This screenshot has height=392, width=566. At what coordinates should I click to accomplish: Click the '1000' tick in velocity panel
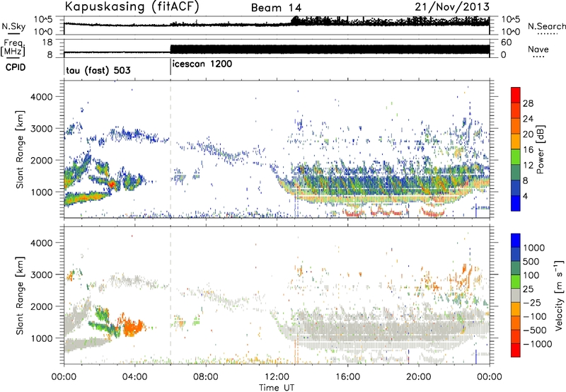coord(42,338)
